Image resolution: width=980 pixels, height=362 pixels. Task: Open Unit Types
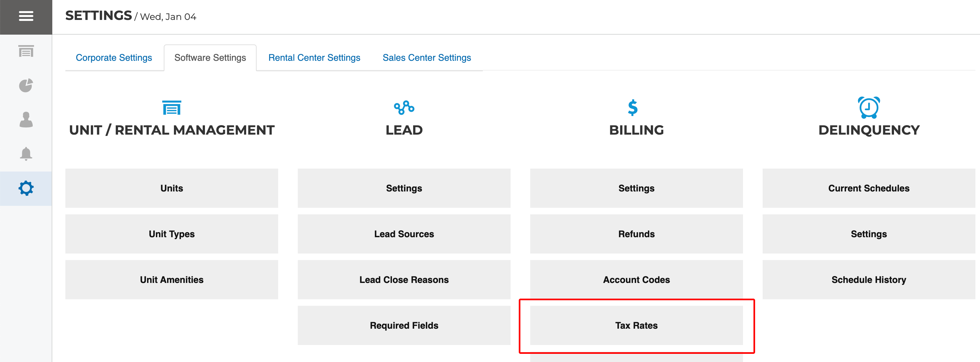click(x=172, y=234)
